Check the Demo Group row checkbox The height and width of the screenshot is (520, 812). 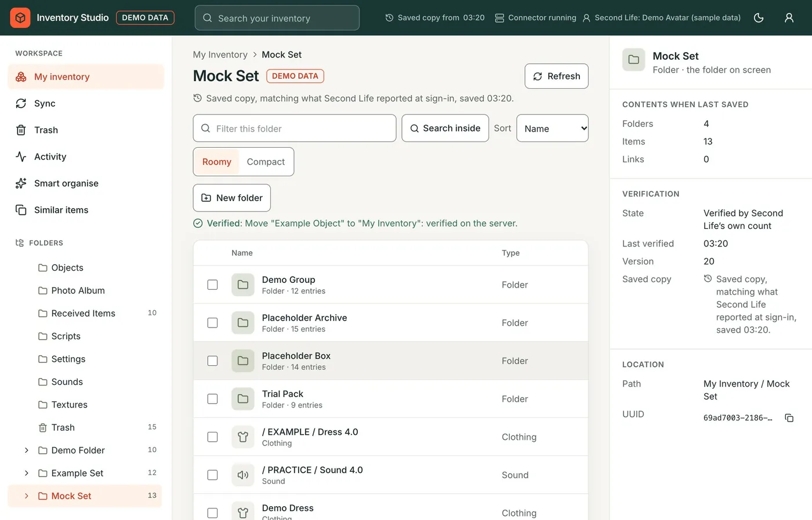[x=213, y=285]
